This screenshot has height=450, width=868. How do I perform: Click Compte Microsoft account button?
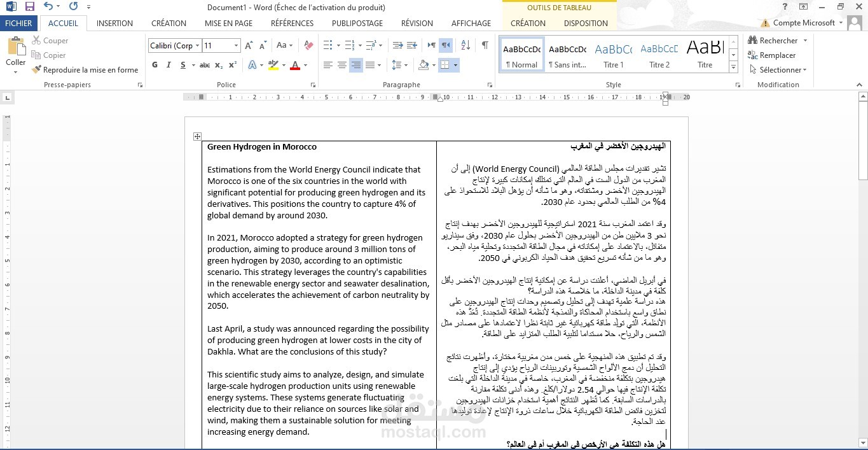[x=804, y=23]
